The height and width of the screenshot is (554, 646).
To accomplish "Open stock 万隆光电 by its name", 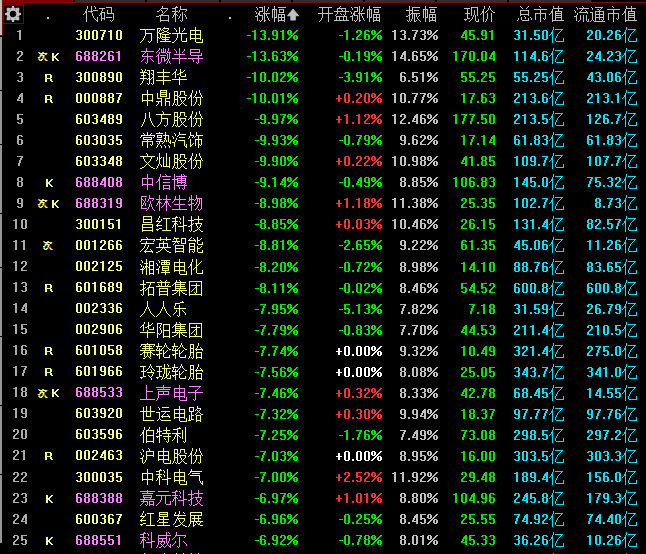I will coord(171,35).
